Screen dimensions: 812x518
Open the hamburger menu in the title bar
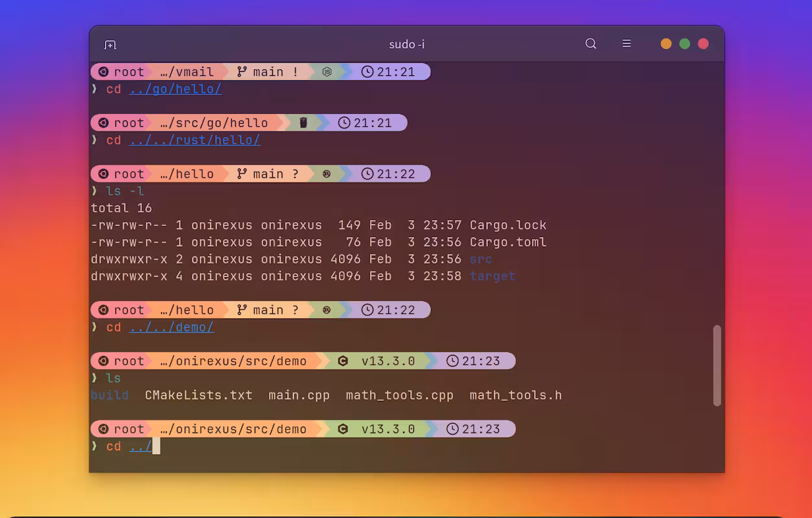[627, 44]
